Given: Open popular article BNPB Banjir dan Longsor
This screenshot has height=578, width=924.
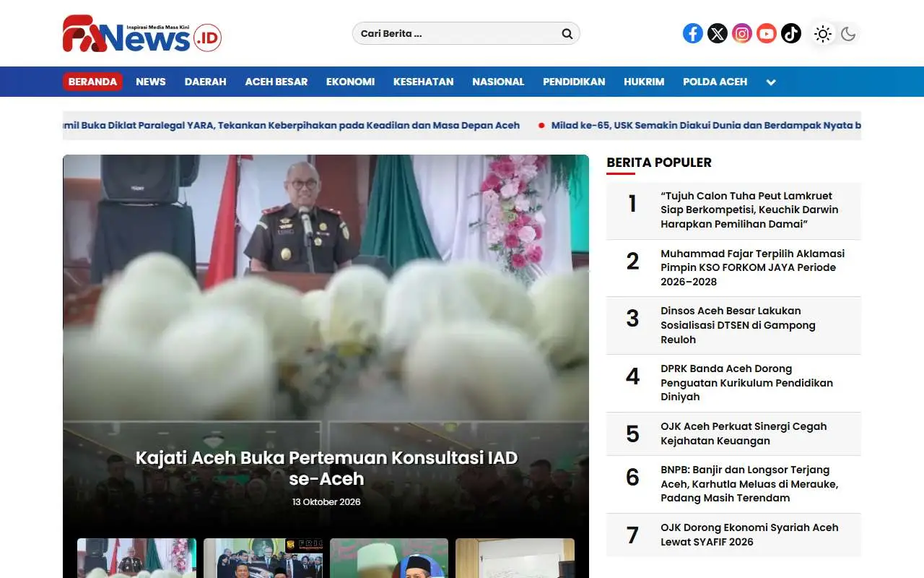Looking at the screenshot, I should tap(749, 484).
